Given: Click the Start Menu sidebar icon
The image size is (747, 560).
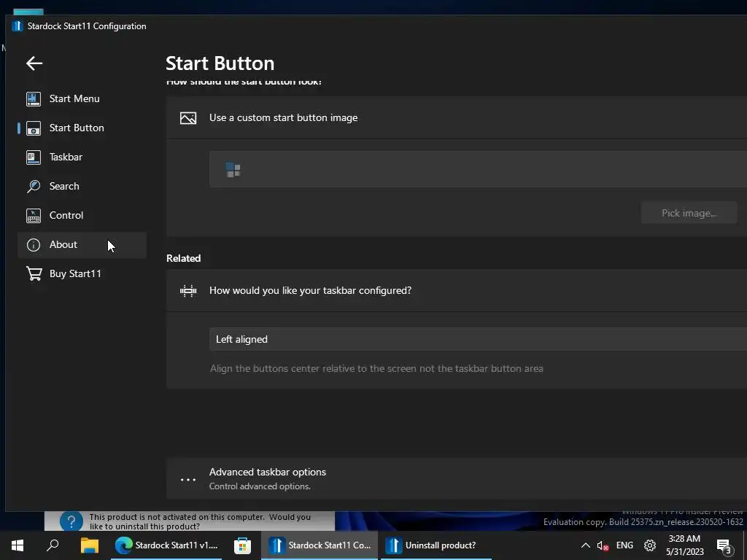Looking at the screenshot, I should coord(34,98).
